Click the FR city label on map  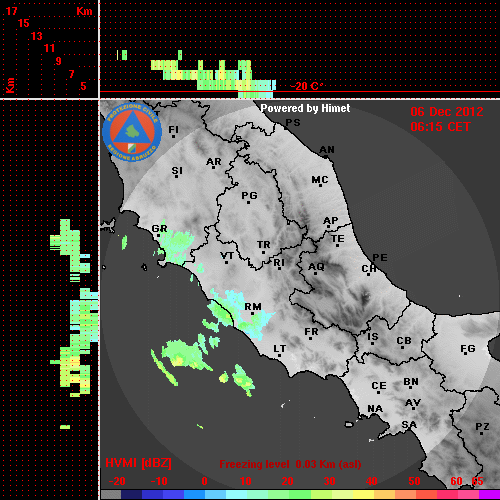(311, 332)
